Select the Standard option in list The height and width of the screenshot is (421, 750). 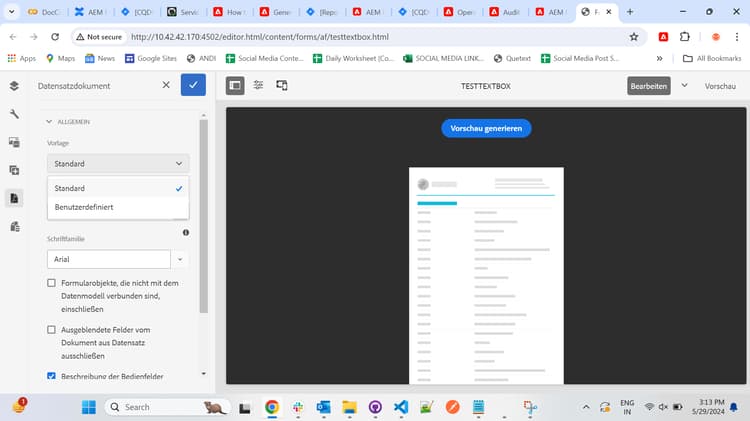tap(118, 188)
